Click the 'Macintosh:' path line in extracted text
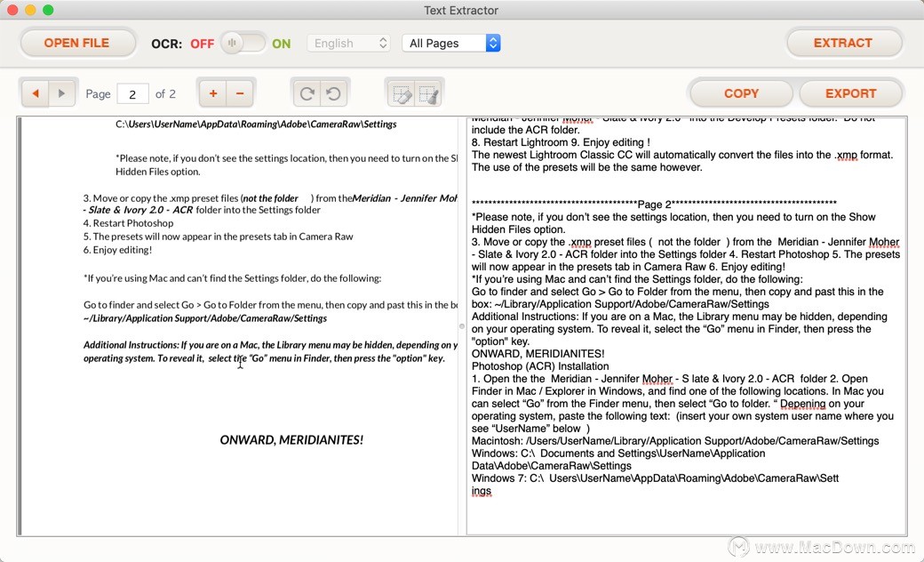The image size is (924, 562). coord(675,440)
